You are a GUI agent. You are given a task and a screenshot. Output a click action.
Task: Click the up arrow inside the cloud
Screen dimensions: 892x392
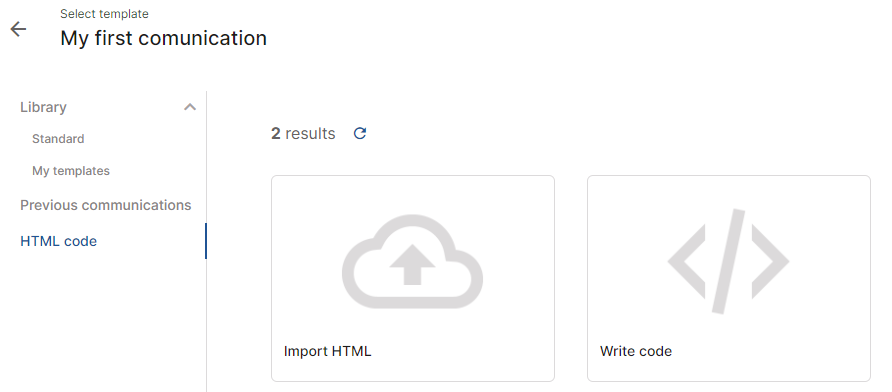click(412, 266)
